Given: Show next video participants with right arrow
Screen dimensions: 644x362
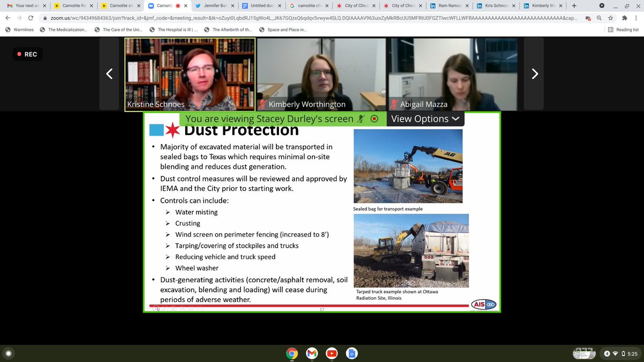Looking at the screenshot, I should click(x=535, y=74).
